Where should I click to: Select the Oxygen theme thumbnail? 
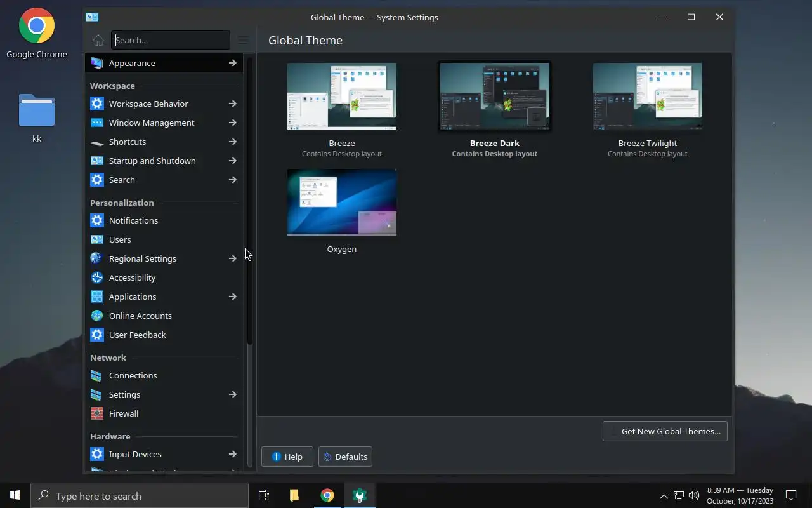click(342, 202)
